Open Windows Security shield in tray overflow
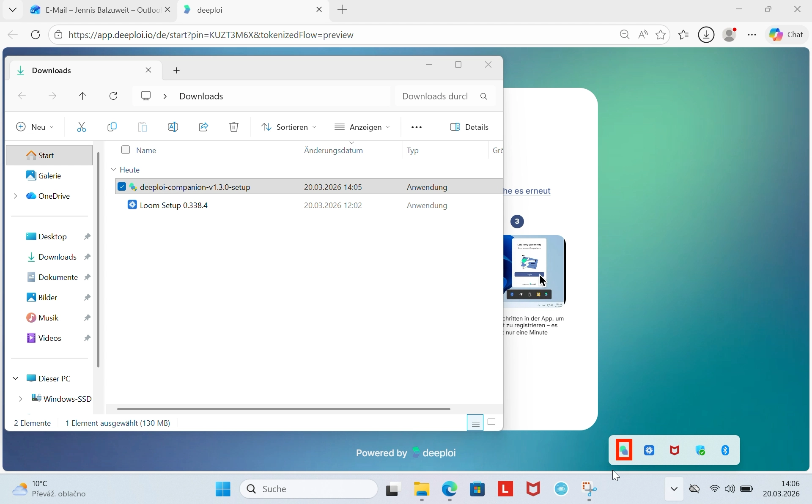 700,450
